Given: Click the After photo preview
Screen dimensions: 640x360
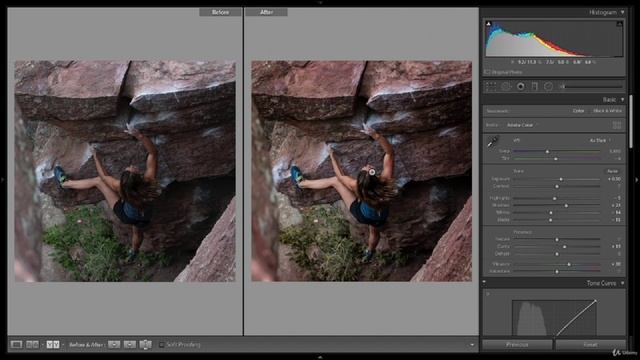Looking at the screenshot, I should click(x=362, y=171).
